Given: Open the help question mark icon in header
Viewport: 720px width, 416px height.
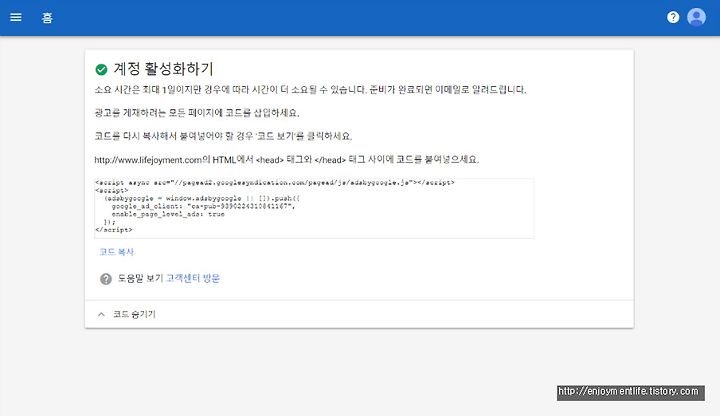Looking at the screenshot, I should point(673,17).
